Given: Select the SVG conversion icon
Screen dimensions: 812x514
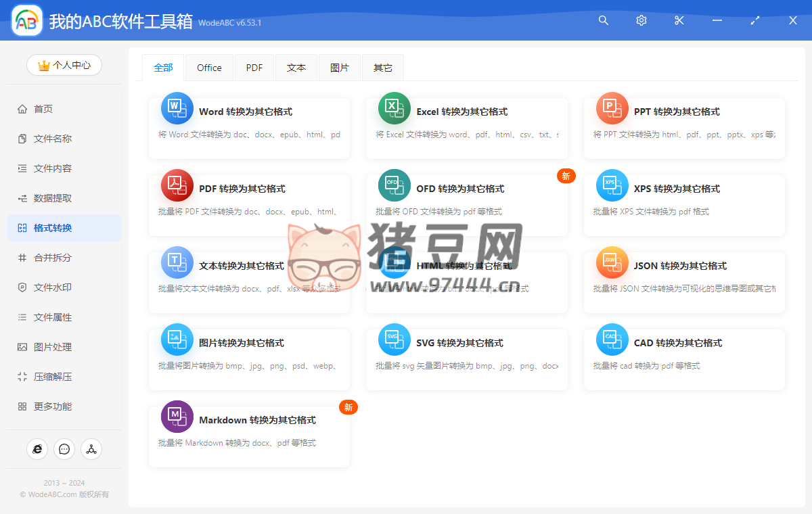Looking at the screenshot, I should click(394, 340).
